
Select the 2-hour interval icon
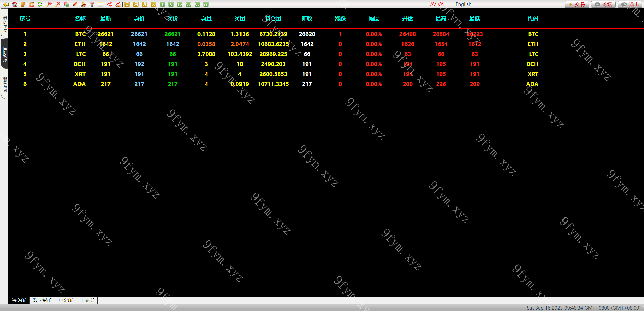pyautogui.click(x=206, y=4)
